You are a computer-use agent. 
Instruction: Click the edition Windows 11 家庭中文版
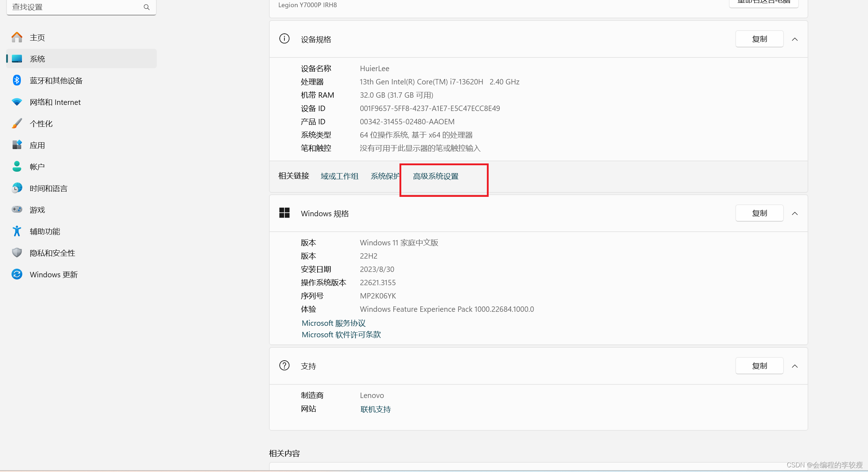point(399,242)
